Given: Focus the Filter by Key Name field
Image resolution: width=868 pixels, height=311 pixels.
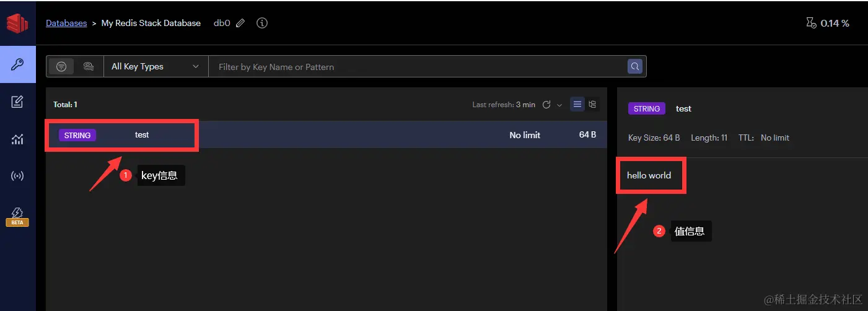Looking at the screenshot, I should 418,66.
